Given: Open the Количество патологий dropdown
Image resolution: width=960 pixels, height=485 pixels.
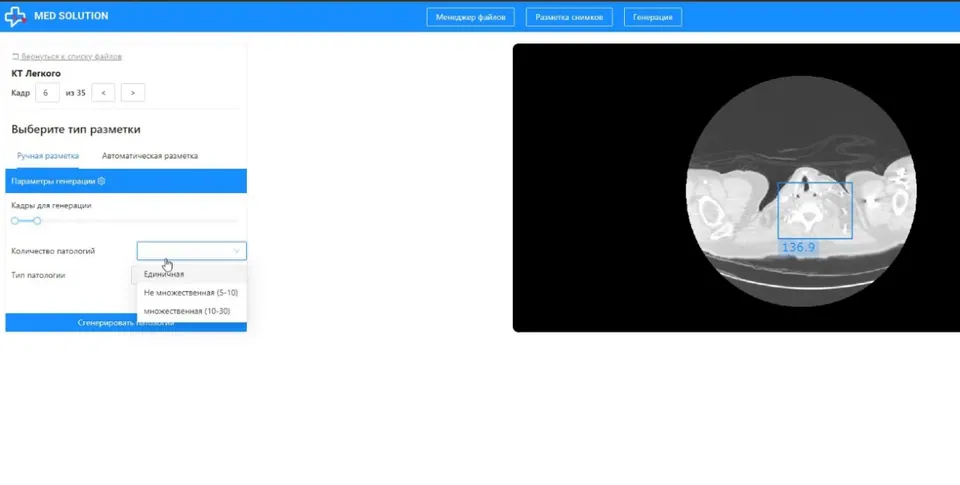Looking at the screenshot, I should click(192, 251).
